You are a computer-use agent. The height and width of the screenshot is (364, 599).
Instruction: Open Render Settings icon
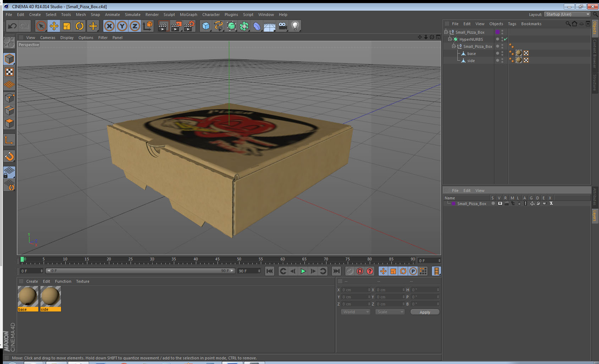(x=189, y=26)
